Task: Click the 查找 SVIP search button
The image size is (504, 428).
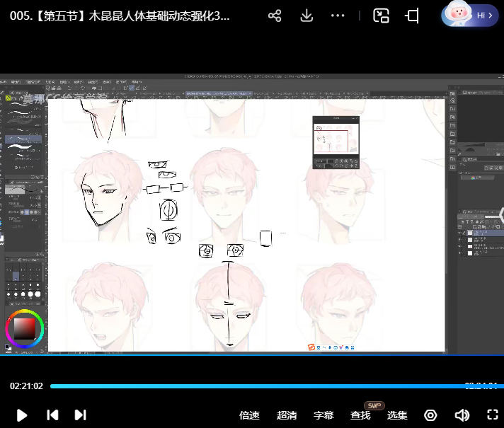Action: (x=360, y=415)
